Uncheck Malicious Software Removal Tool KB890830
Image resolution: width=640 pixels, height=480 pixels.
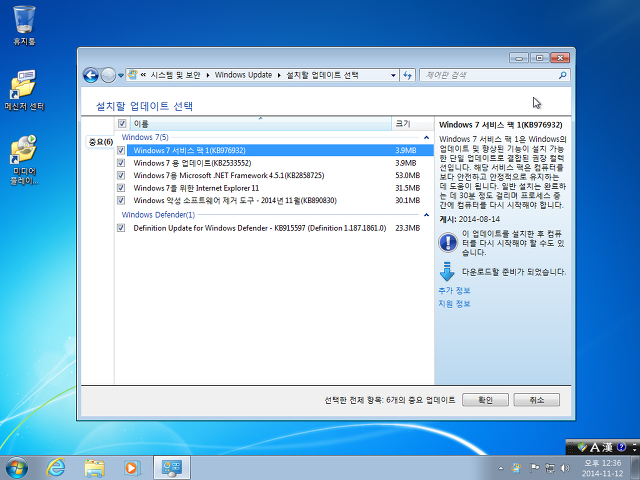click(121, 200)
